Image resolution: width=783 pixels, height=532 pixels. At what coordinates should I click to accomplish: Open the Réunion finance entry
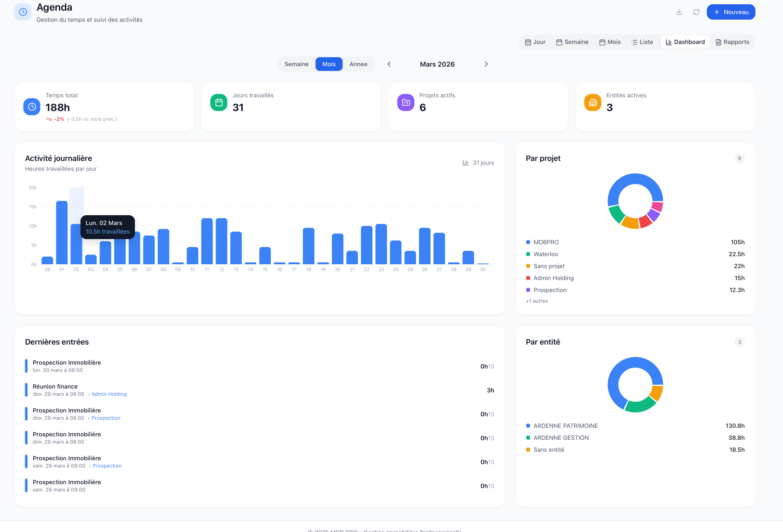point(260,390)
